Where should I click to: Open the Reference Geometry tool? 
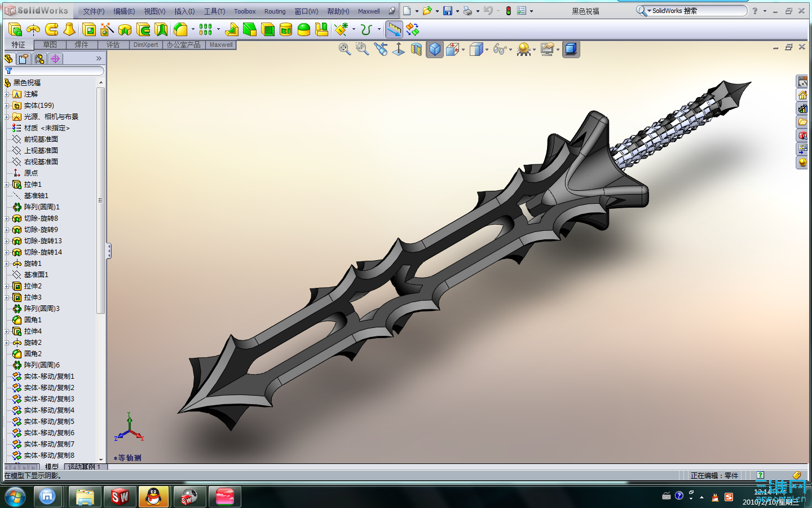coord(341,29)
